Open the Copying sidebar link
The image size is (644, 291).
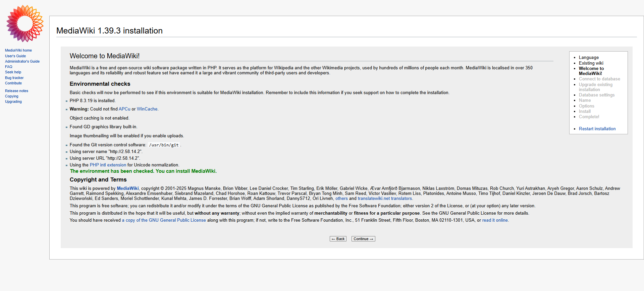click(x=12, y=96)
